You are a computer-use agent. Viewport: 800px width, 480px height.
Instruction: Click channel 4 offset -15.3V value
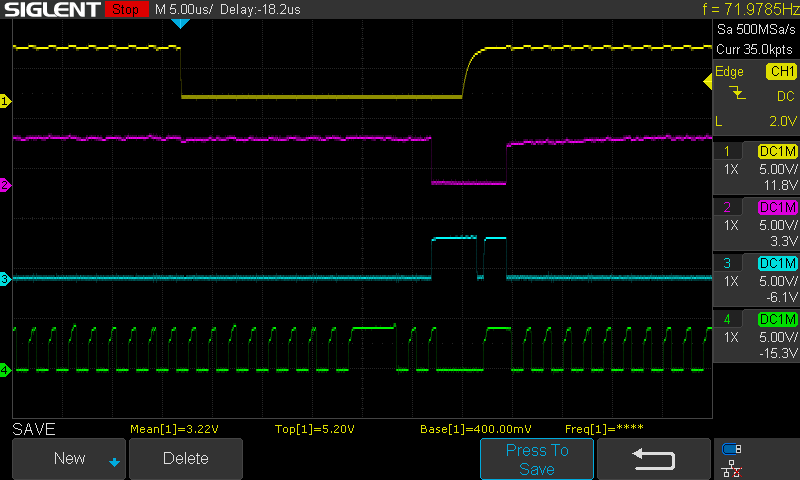coord(778,353)
